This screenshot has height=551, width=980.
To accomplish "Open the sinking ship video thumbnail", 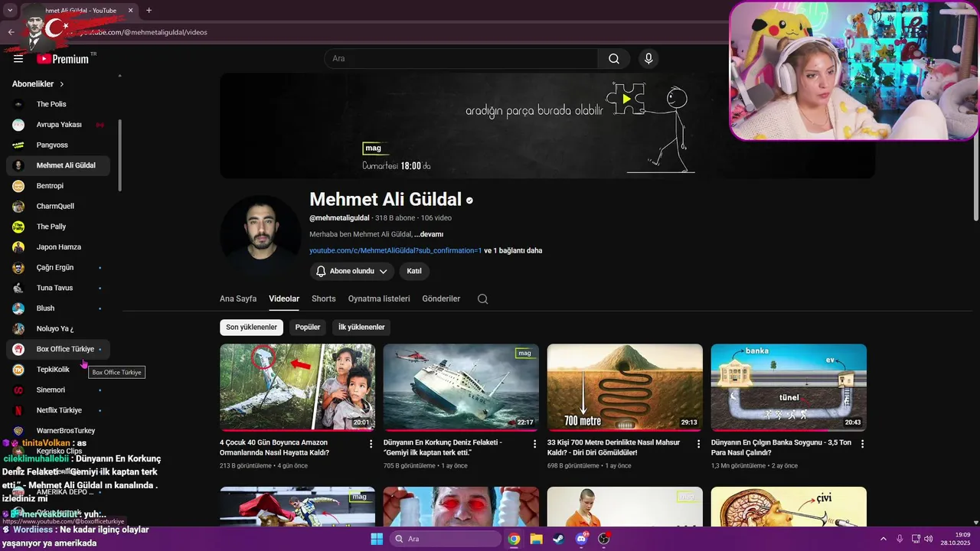I will point(461,387).
